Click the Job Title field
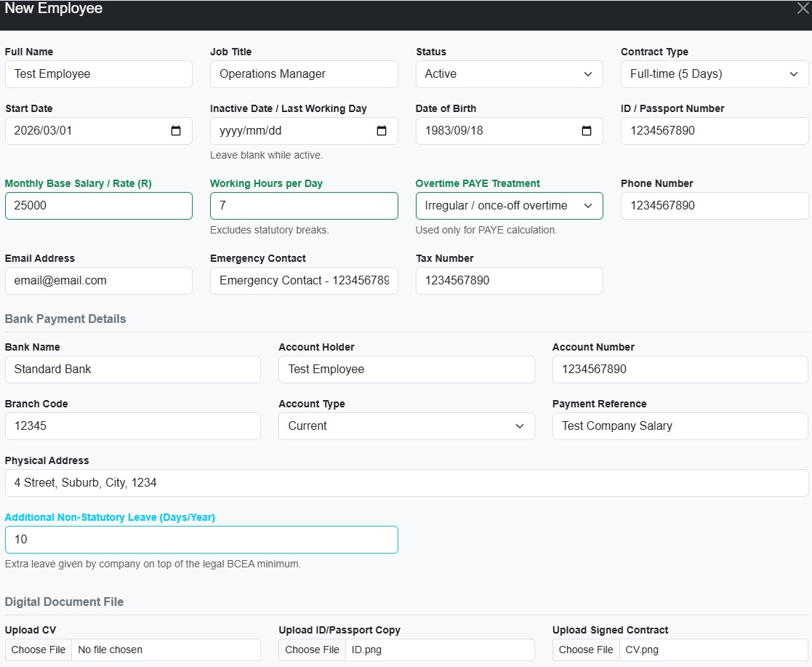Viewport: 812px width, 667px height. click(304, 74)
